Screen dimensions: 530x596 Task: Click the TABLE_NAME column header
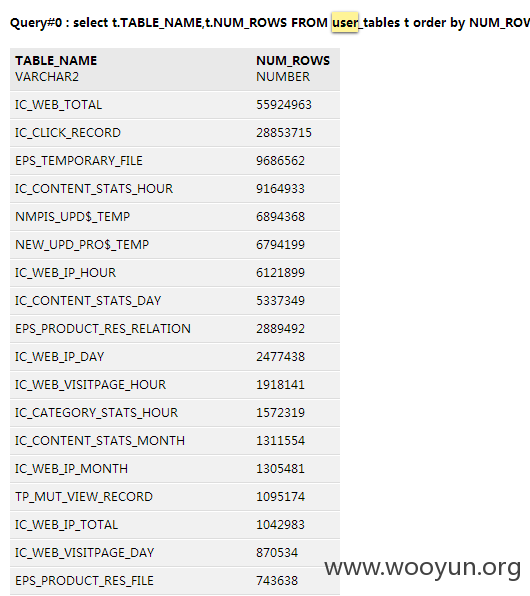(x=56, y=61)
